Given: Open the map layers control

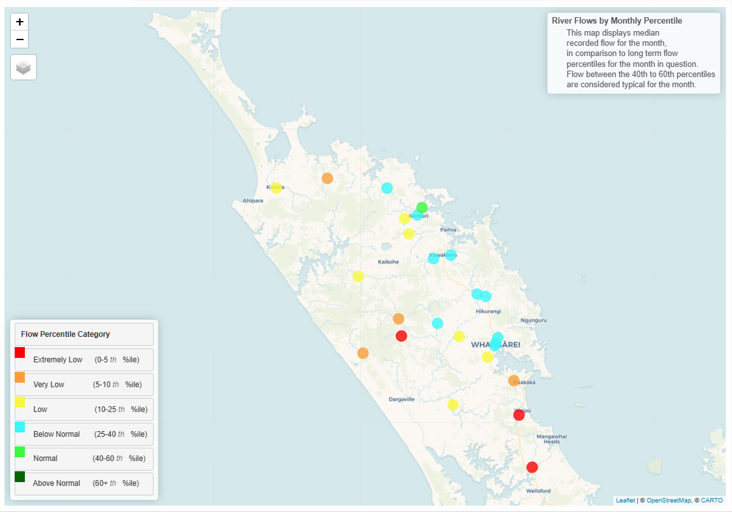Looking at the screenshot, I should click(23, 67).
